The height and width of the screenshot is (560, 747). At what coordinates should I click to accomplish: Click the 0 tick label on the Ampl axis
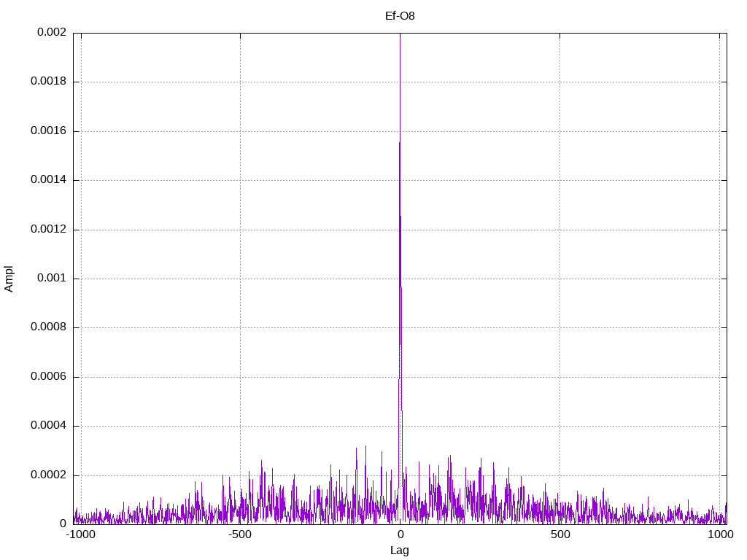pos(63,524)
